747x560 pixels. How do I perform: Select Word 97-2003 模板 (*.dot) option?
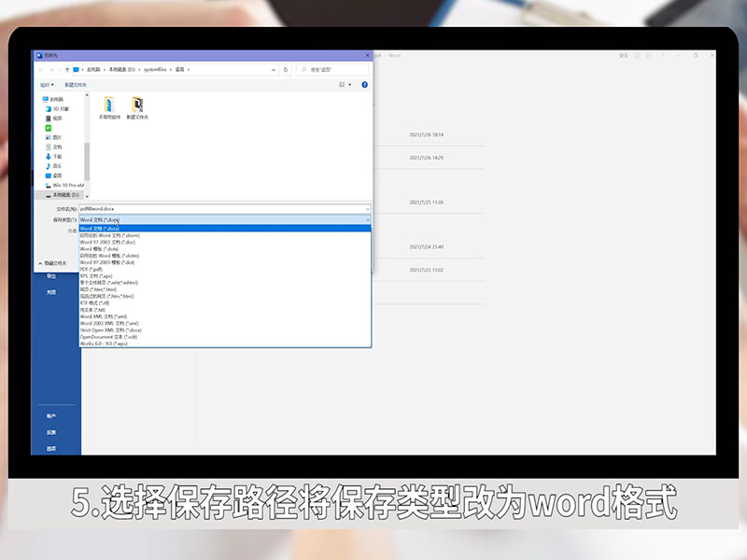coord(225,262)
